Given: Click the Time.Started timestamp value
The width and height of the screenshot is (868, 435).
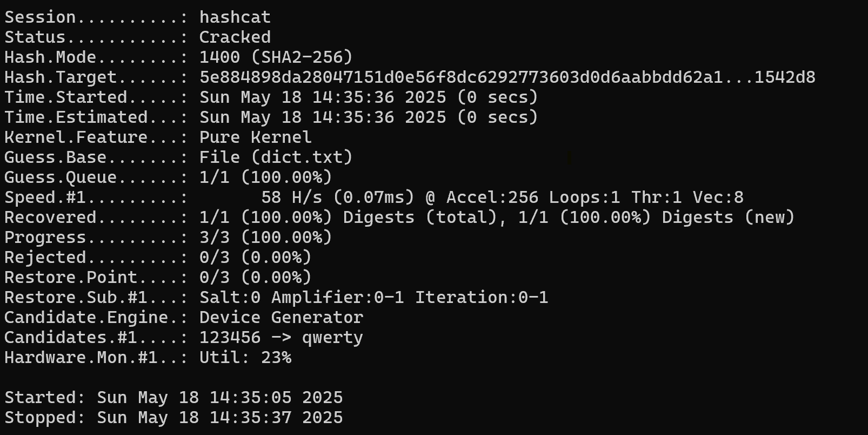Looking at the screenshot, I should click(x=369, y=97).
